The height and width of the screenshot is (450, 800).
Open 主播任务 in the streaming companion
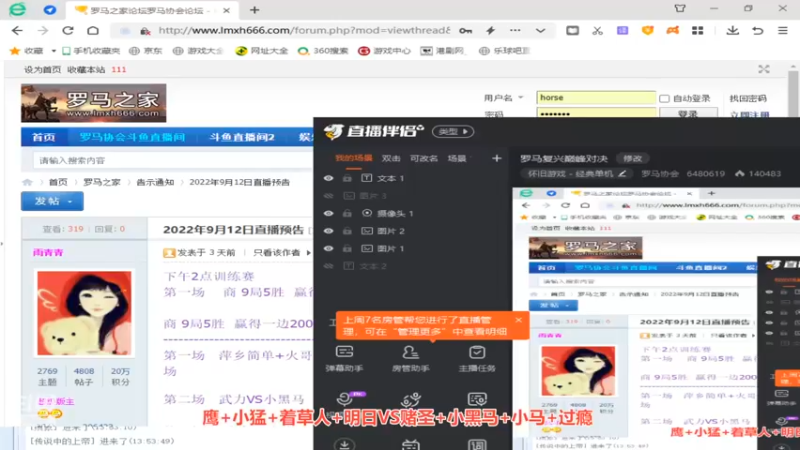click(x=477, y=358)
